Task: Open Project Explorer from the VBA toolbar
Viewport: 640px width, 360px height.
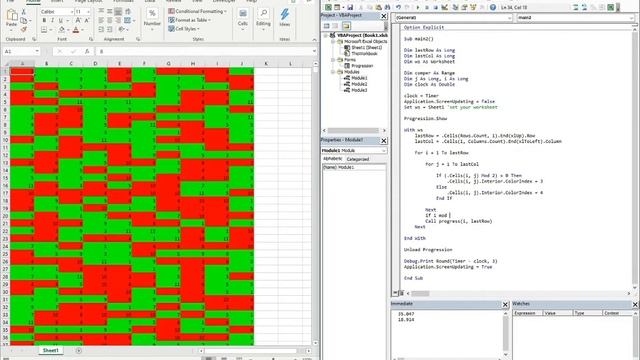Action: (x=455, y=7)
